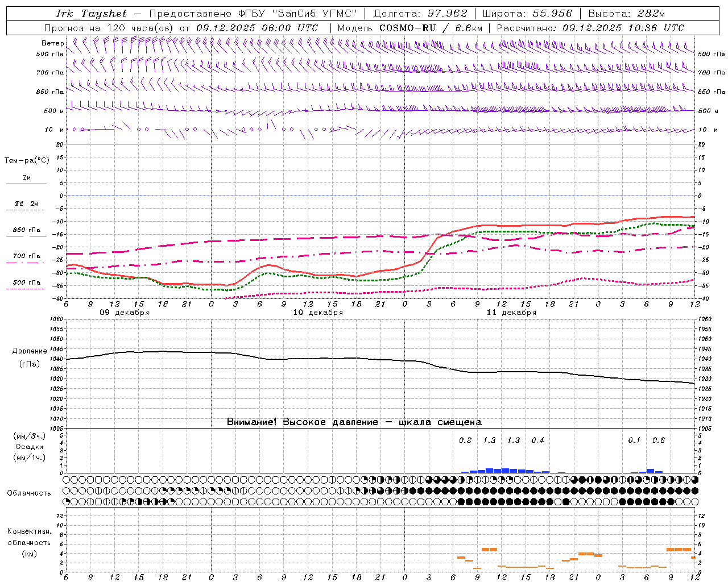Click the 500 гПа temperature legend entry
Viewport: 728px width, 582px height.
click(x=26, y=282)
